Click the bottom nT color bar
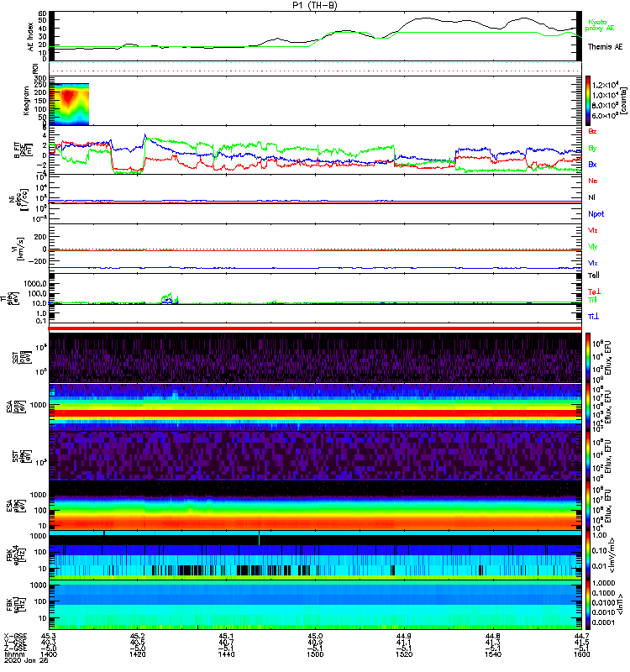Image resolution: width=630 pixels, height=672 pixels. click(x=590, y=605)
